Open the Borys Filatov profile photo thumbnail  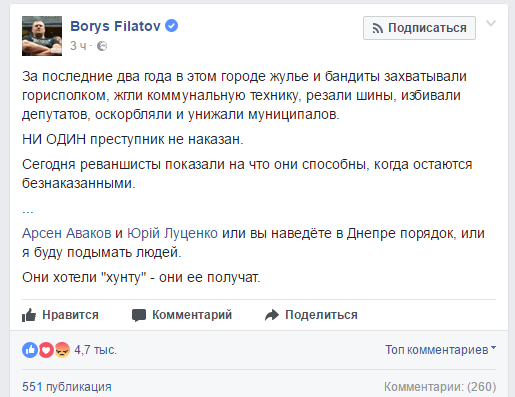pos(42,36)
